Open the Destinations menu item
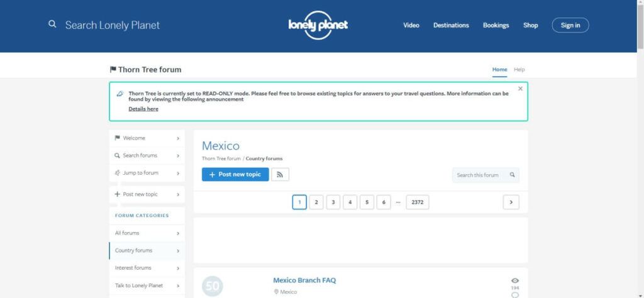644x298 pixels. tap(451, 25)
